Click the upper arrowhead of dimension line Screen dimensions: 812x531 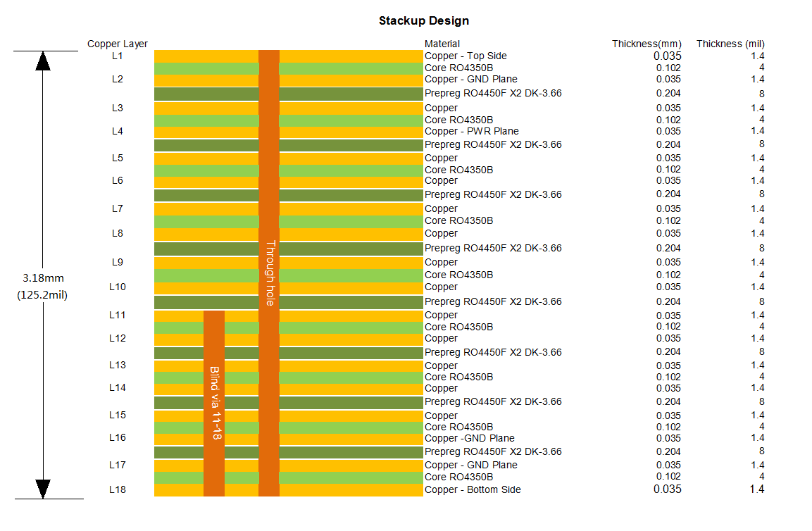pyautogui.click(x=43, y=61)
